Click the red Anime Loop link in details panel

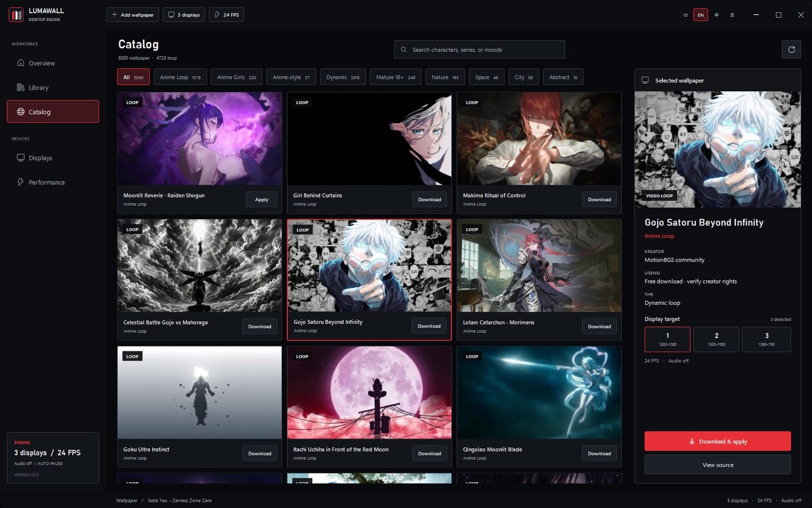click(659, 236)
